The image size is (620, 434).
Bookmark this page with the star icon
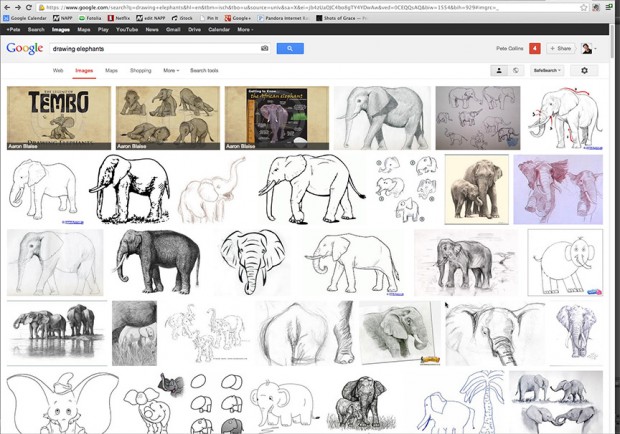584,7
